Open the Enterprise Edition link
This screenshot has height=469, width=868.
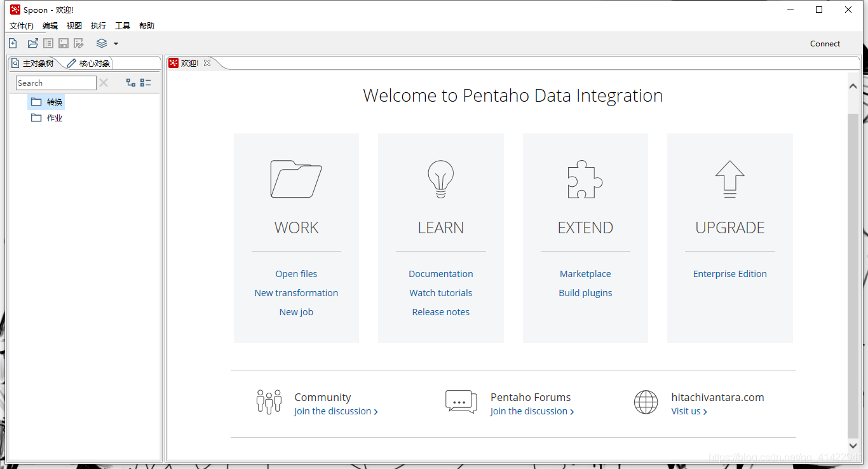pyautogui.click(x=729, y=274)
